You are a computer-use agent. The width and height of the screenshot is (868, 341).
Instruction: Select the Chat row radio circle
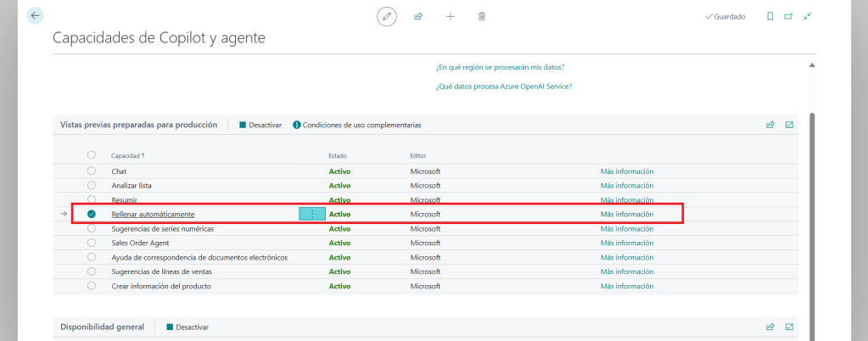92,171
